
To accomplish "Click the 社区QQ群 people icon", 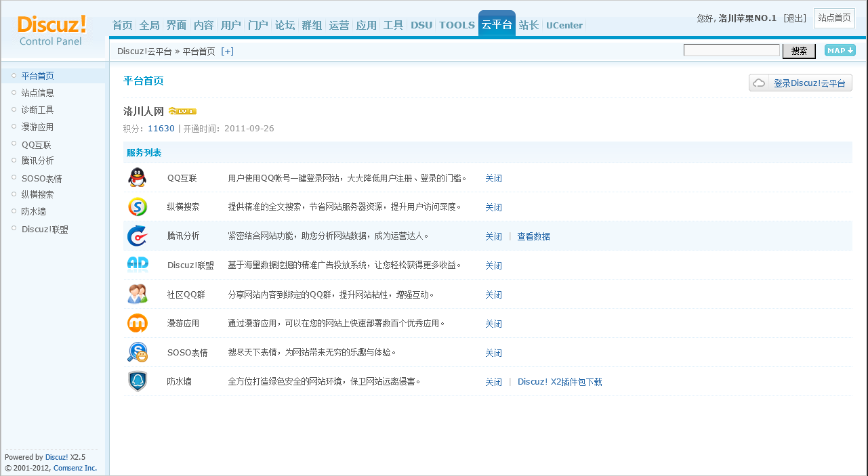I will (138, 294).
